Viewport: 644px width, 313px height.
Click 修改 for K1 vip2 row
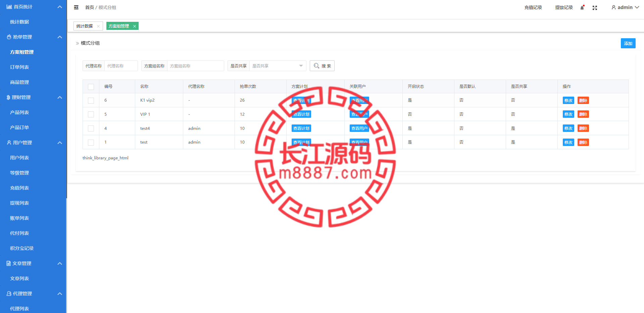(568, 100)
